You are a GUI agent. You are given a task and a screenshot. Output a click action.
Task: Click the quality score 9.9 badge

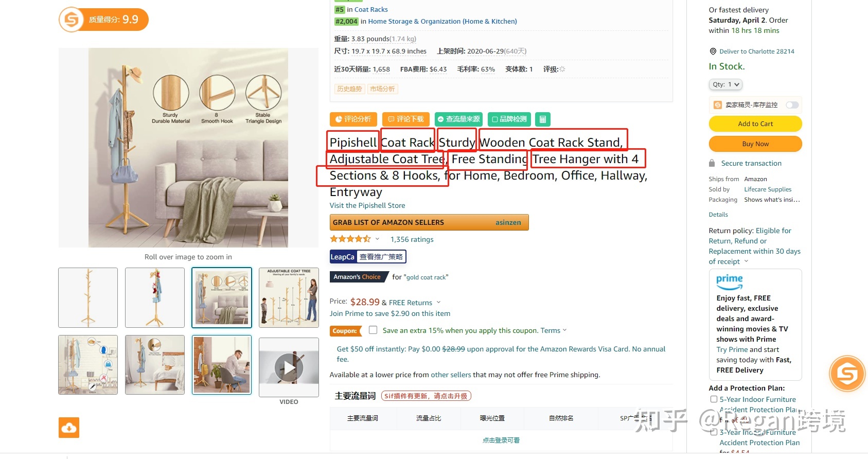click(103, 20)
